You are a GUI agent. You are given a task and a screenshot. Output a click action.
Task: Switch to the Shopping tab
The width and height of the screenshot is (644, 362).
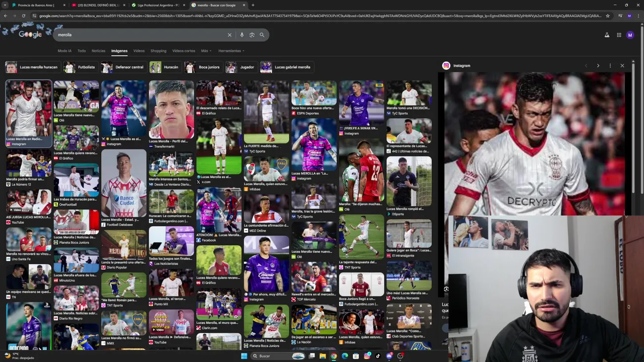pyautogui.click(x=158, y=51)
